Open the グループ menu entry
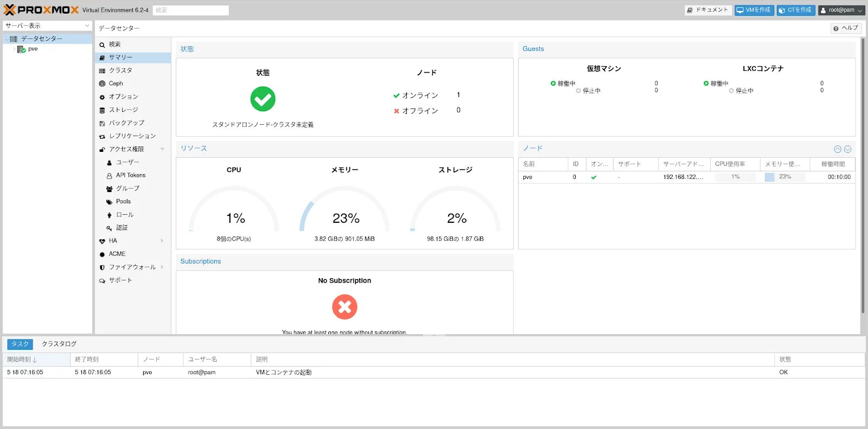The height and width of the screenshot is (429, 868). [133, 188]
